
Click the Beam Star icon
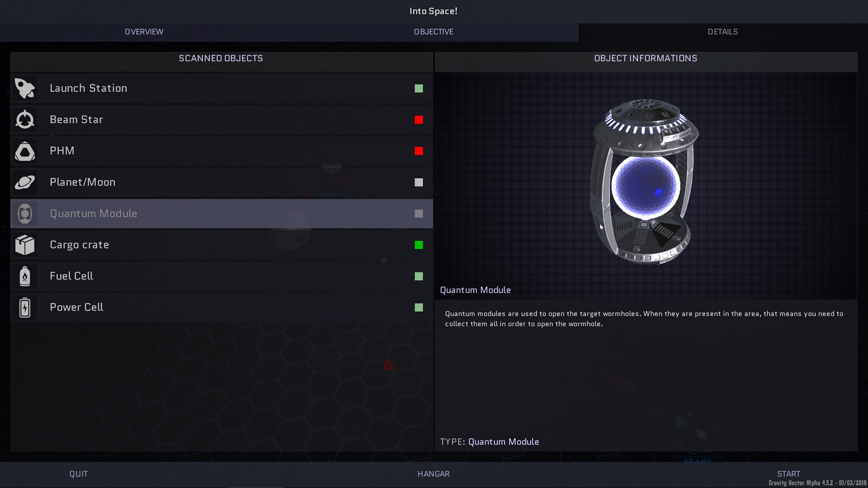(x=25, y=120)
